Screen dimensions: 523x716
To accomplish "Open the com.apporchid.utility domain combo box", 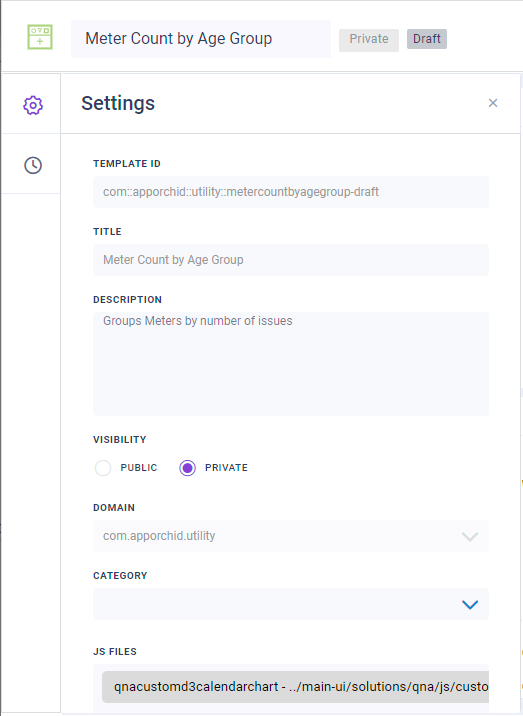I will pos(291,536).
